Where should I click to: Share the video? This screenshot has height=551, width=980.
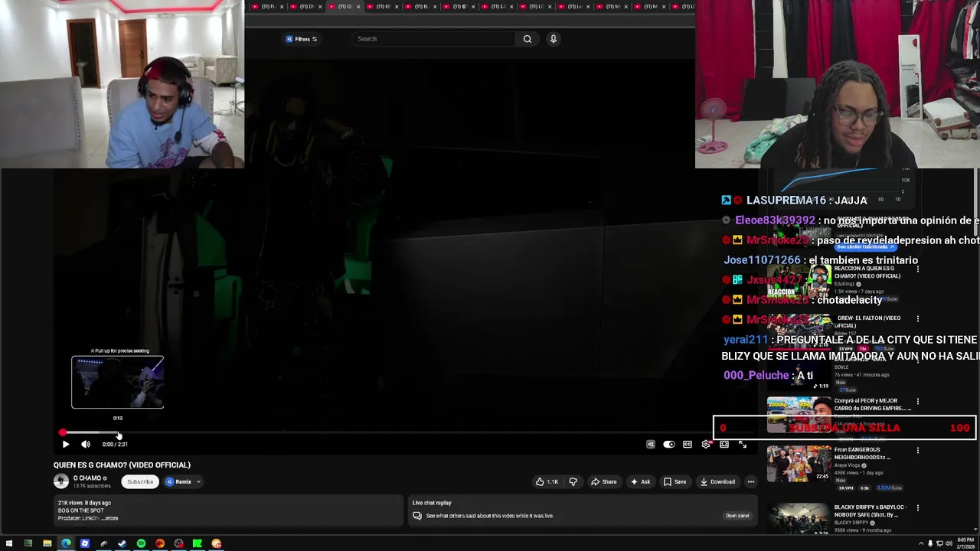point(603,481)
